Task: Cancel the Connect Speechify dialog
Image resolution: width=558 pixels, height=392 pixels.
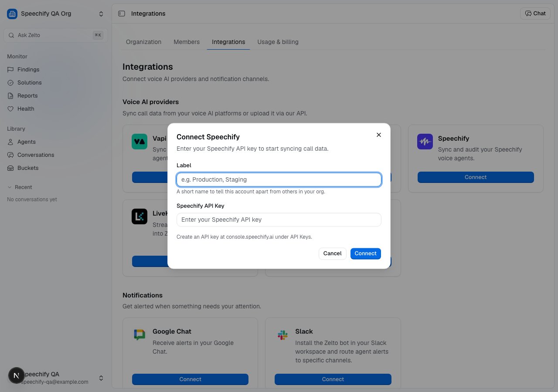Action: (x=333, y=253)
